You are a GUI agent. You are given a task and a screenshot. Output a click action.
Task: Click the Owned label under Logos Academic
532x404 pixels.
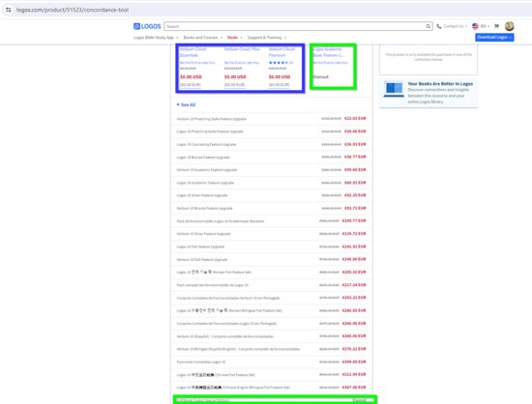320,77
